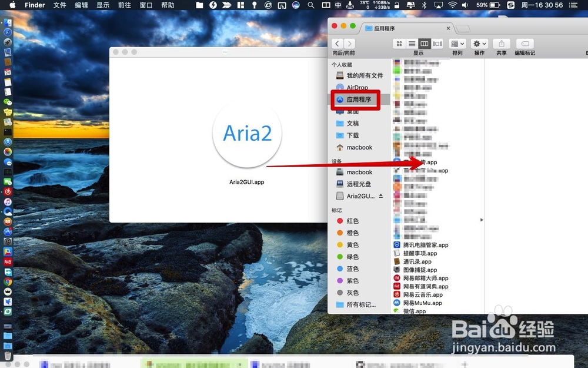588x368 pixels.
Task: Open 所有标记... in the sidebar
Action: [361, 304]
